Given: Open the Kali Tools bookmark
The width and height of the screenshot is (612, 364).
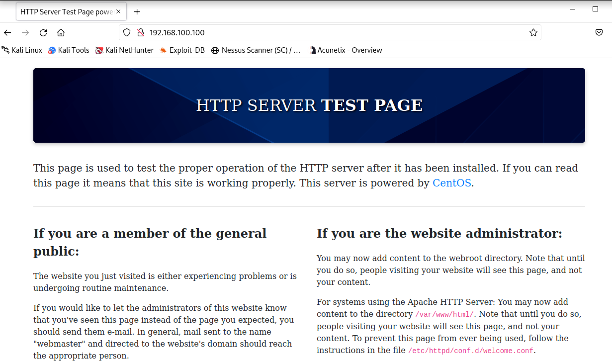Looking at the screenshot, I should point(69,50).
